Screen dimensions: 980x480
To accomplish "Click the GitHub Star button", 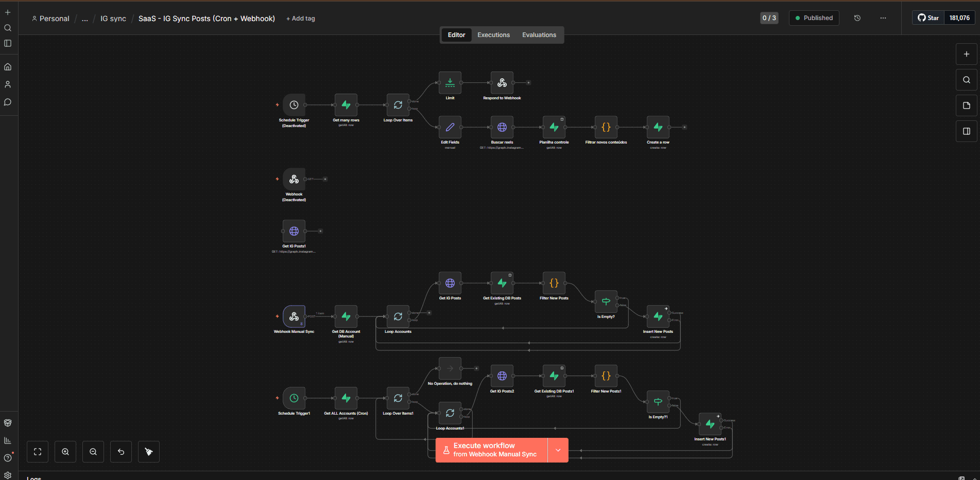I will [929, 18].
